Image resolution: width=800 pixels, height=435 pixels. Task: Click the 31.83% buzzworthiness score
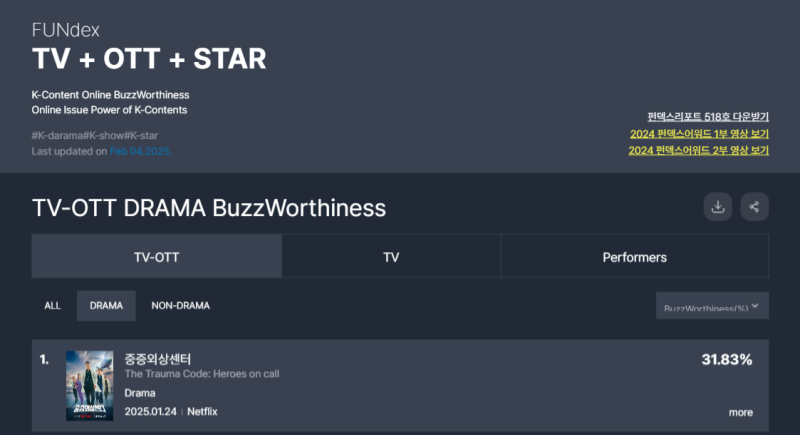click(727, 359)
